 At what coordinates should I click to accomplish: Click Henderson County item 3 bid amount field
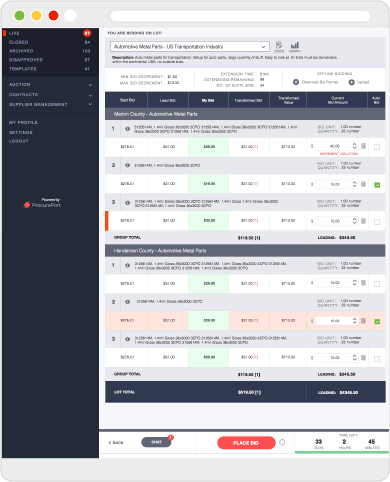click(x=337, y=358)
